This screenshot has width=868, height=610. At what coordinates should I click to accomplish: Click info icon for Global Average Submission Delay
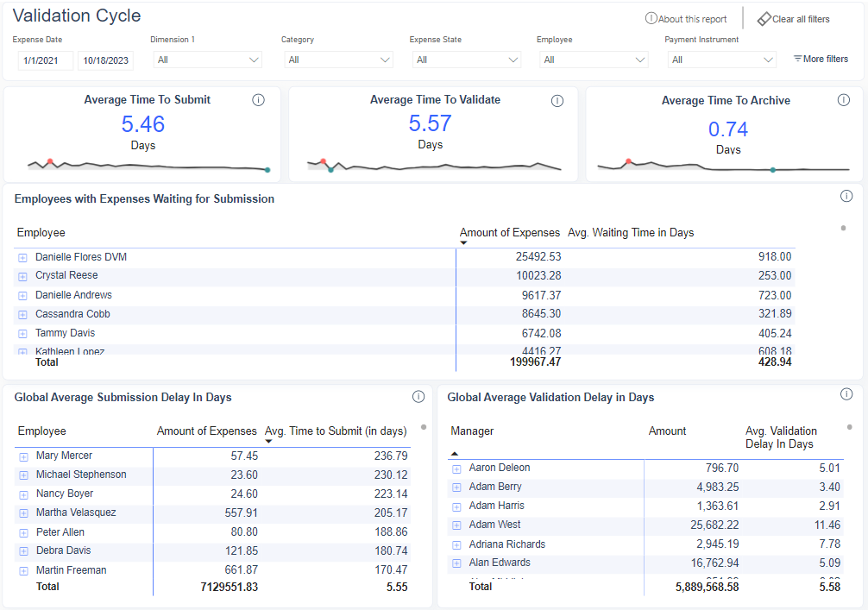coord(418,397)
